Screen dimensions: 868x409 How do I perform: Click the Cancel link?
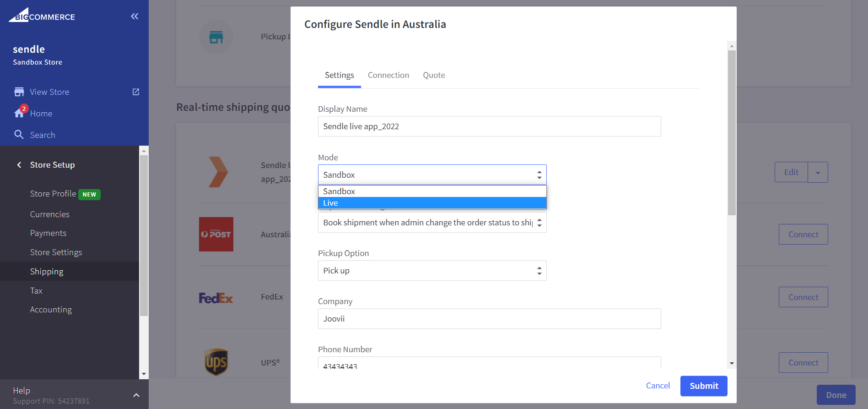point(658,386)
